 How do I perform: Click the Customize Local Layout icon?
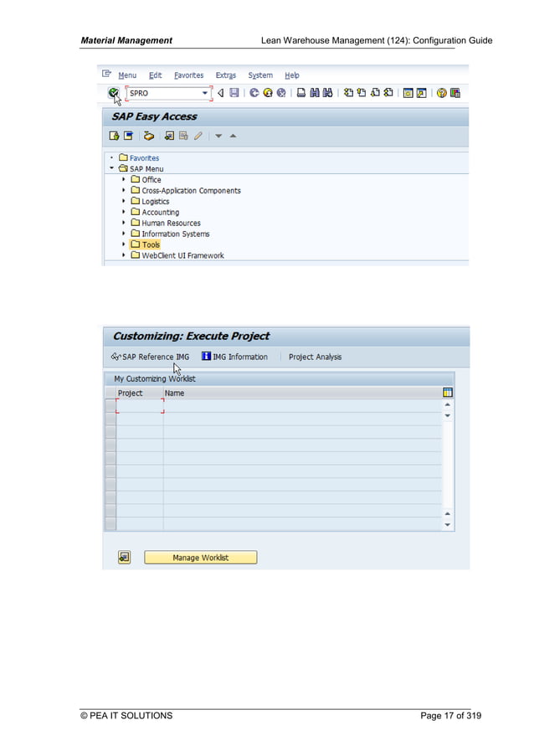click(x=454, y=93)
